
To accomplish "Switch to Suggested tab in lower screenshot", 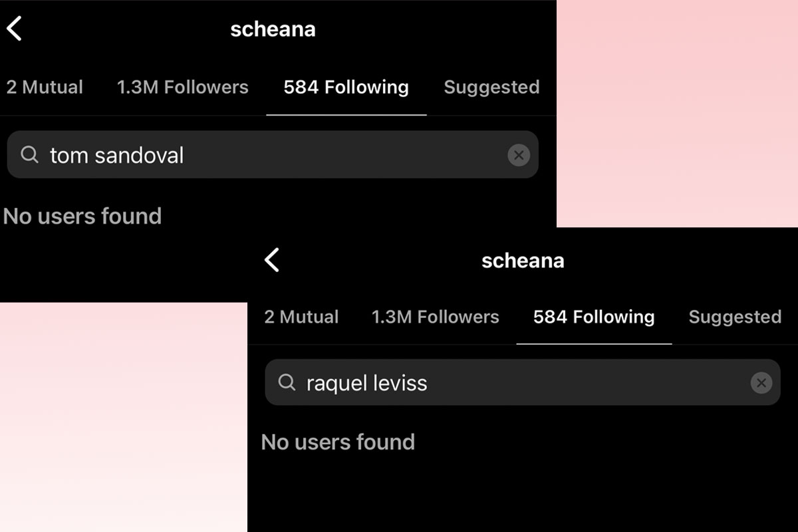I will coord(735,317).
